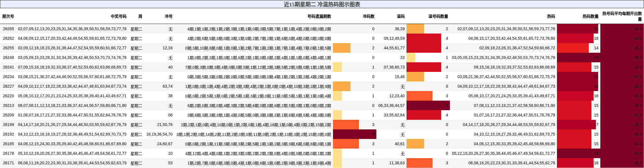Select period number 26220
This screenshot has width=644, height=168.
point(8,96)
